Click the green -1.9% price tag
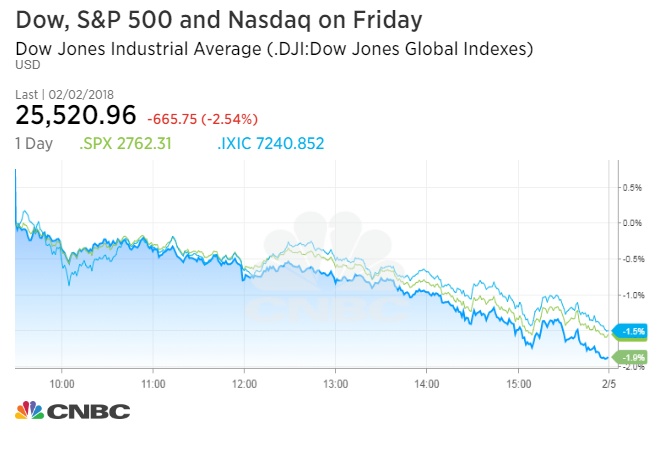 click(x=634, y=357)
